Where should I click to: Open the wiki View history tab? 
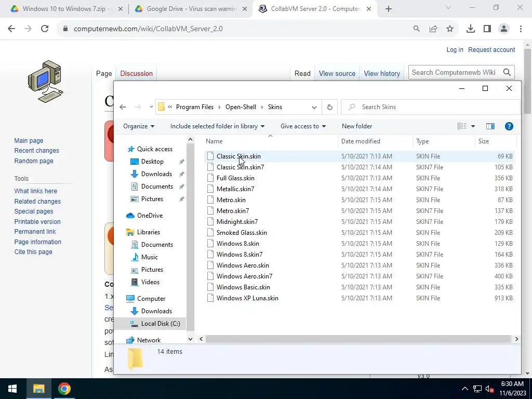coord(382,73)
